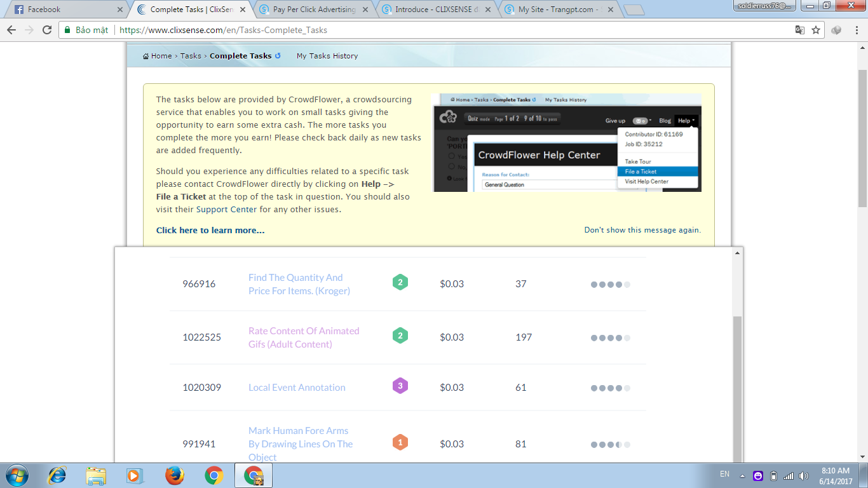Click the task ID 1022525

(x=202, y=337)
